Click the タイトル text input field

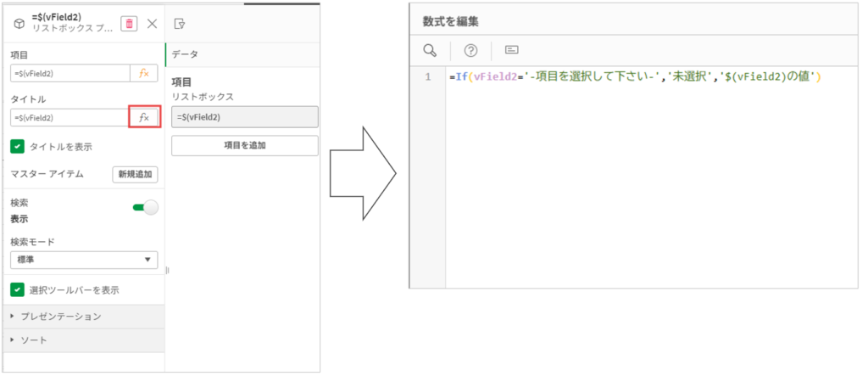coord(70,118)
